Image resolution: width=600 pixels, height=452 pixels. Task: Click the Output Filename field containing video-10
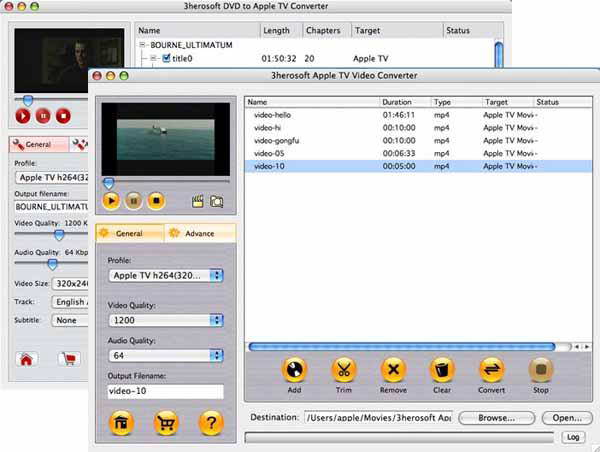(165, 391)
